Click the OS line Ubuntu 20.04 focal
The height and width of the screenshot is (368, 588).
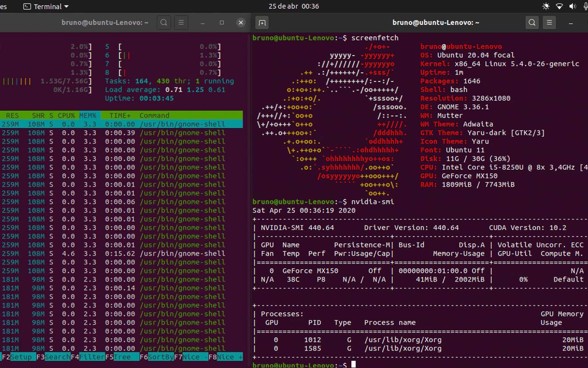tap(468, 55)
